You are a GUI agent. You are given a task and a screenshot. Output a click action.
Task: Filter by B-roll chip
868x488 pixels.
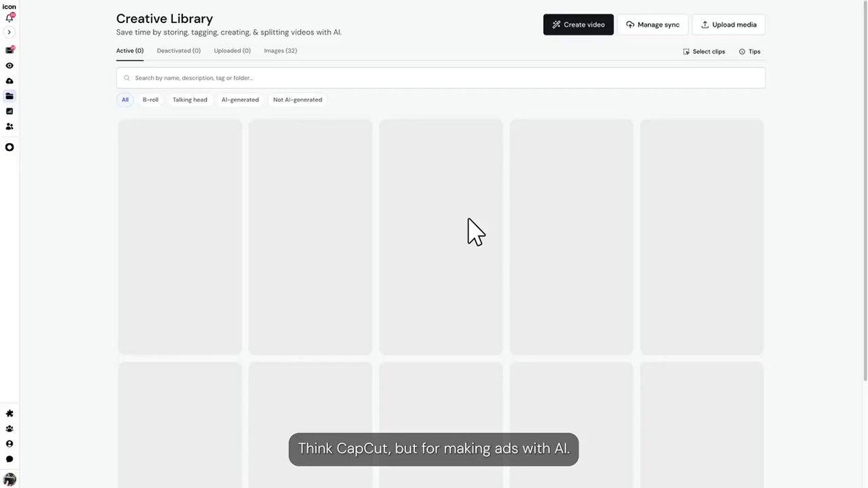tap(150, 100)
